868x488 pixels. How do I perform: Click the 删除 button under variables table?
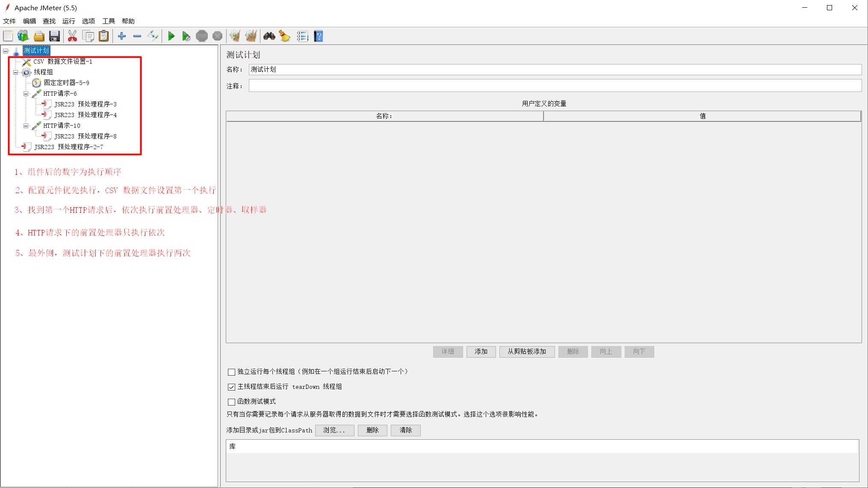pos(573,352)
